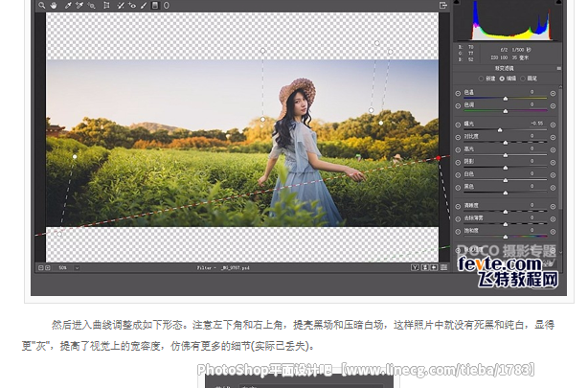
Task: Click plus icon beside 曝光 slider
Action: [553, 125]
